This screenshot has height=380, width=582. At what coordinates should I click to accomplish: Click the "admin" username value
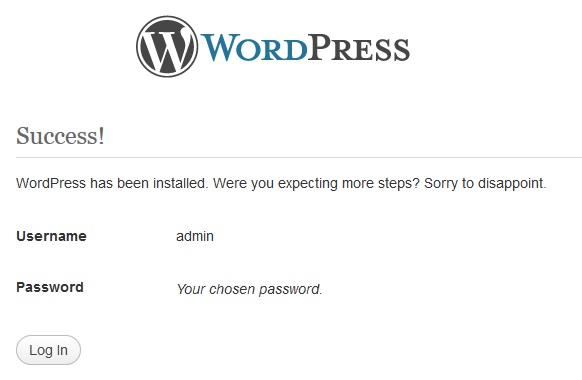point(195,236)
